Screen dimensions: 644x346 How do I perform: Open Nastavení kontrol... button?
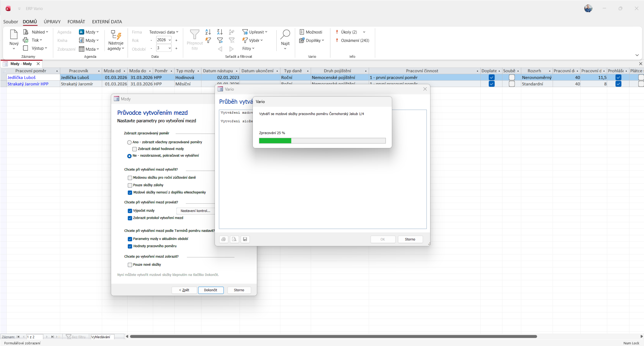point(195,211)
